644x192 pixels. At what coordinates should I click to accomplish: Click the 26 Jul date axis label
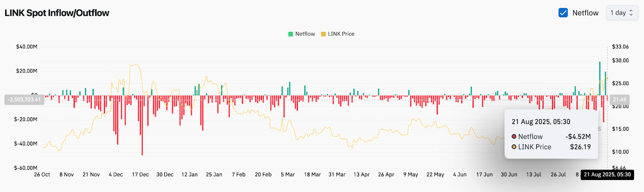tap(558, 175)
